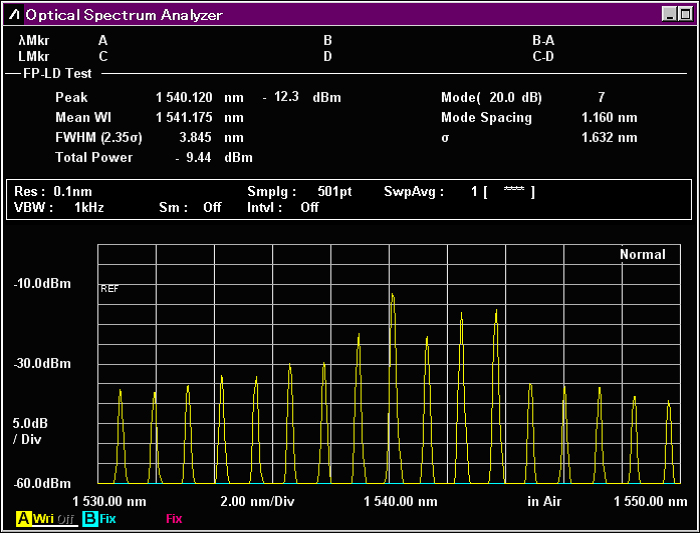Click the 'SwpAvg : 1' sweep average setting
700x533 pixels.
(x=431, y=192)
